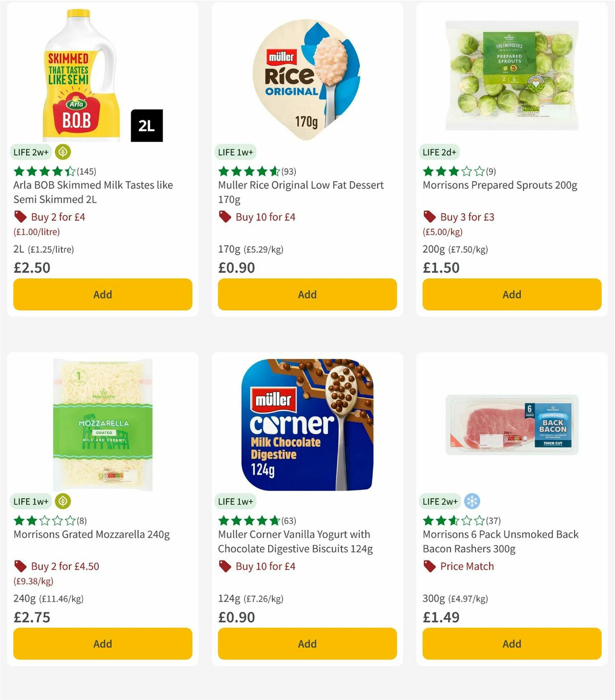This screenshot has height=700, width=615.
Task: Add Muller Rice Original to basket
Action: 306,294
